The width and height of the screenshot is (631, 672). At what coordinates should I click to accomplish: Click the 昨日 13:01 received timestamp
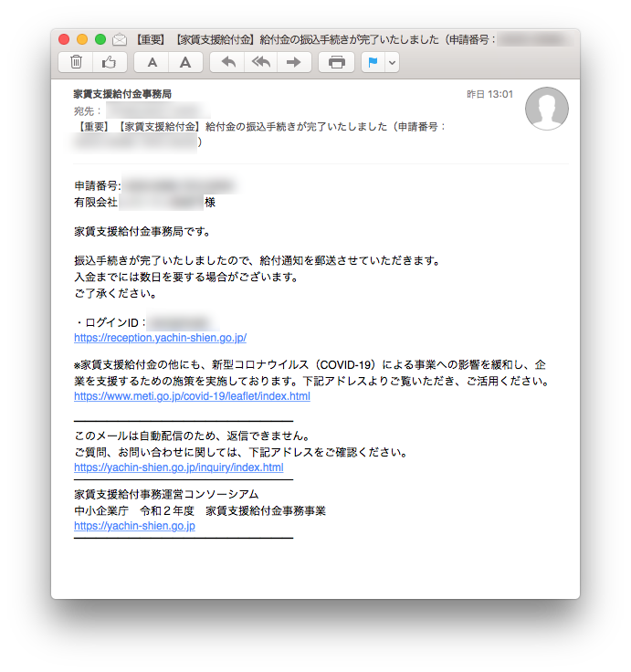tap(489, 94)
